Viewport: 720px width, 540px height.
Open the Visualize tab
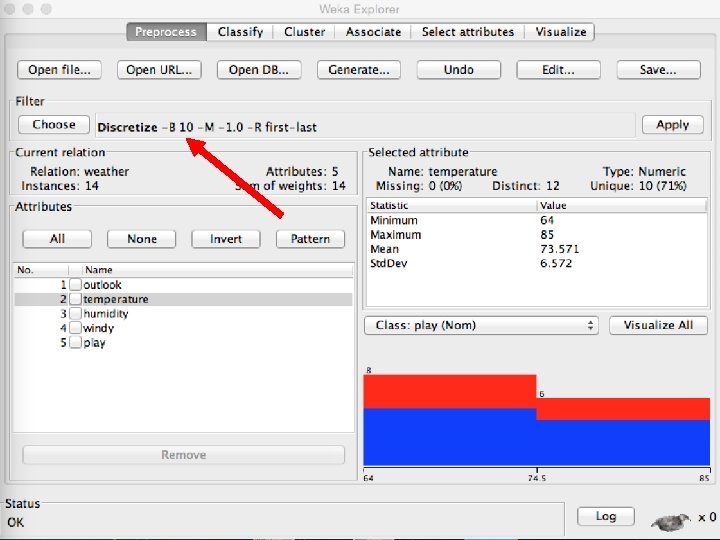(561, 32)
